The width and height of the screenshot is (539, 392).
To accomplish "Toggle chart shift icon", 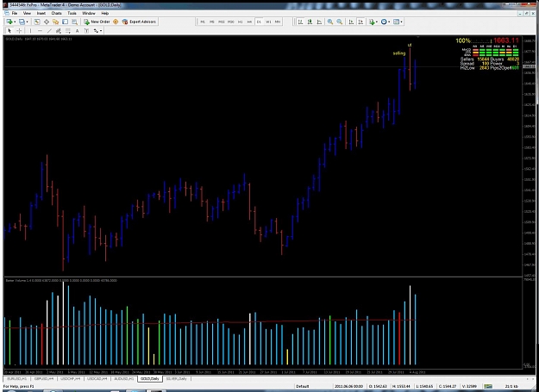I will [360, 22].
